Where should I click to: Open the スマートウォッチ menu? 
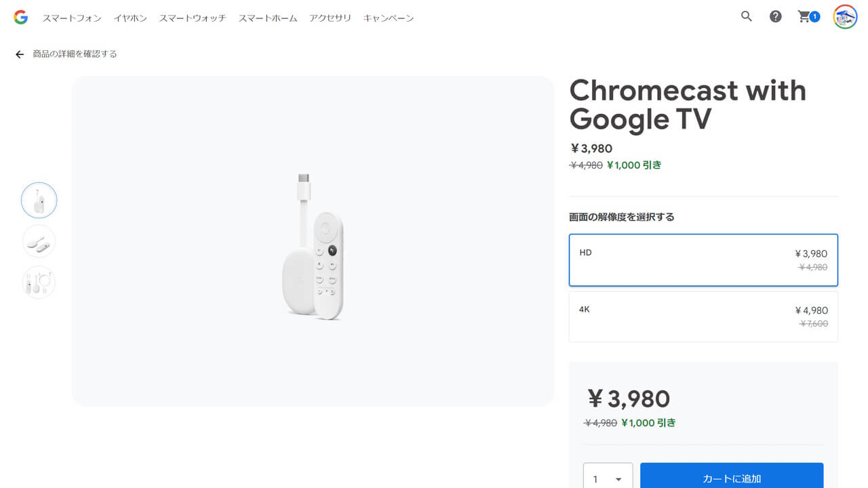point(192,18)
